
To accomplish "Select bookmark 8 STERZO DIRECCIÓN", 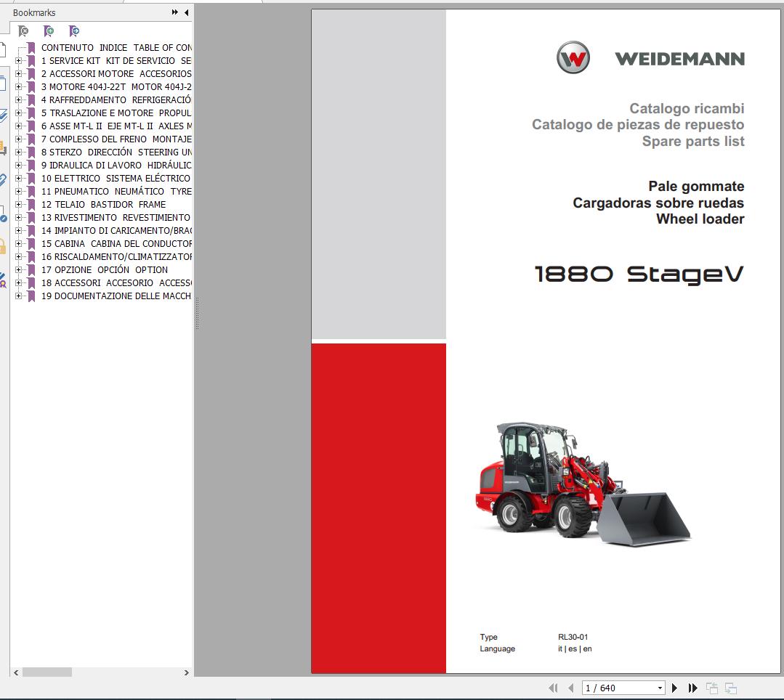I will tap(116, 152).
